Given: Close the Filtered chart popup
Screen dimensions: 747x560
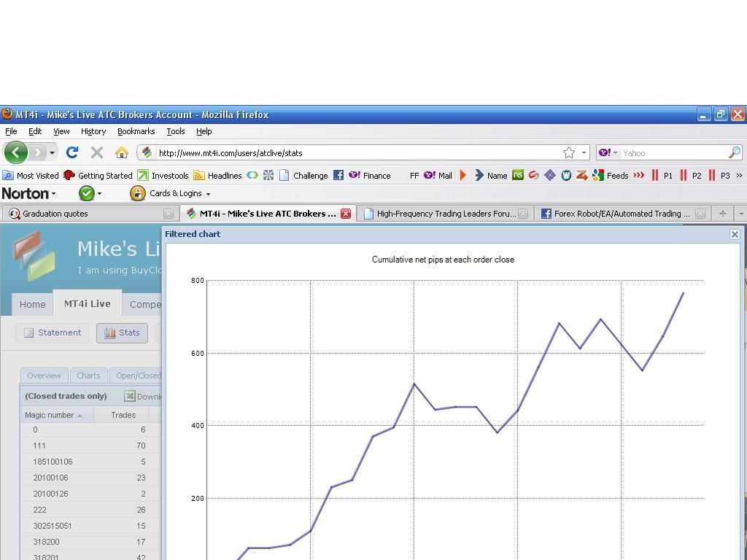Looking at the screenshot, I should (735, 234).
